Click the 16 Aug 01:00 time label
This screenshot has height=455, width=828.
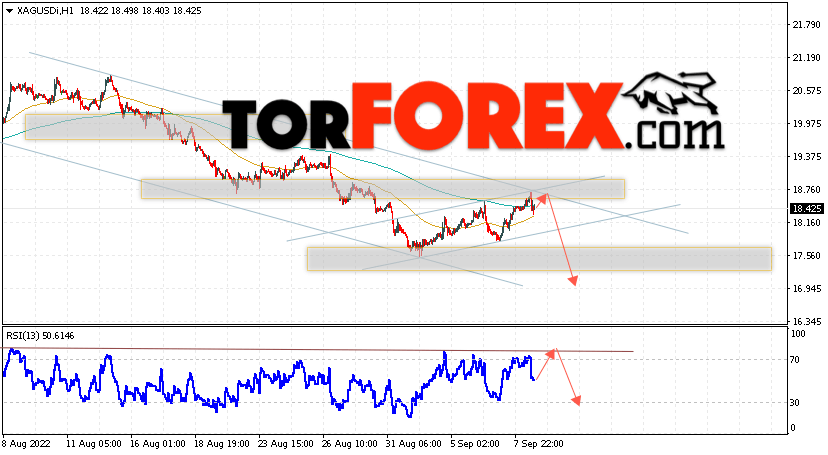coord(157,444)
